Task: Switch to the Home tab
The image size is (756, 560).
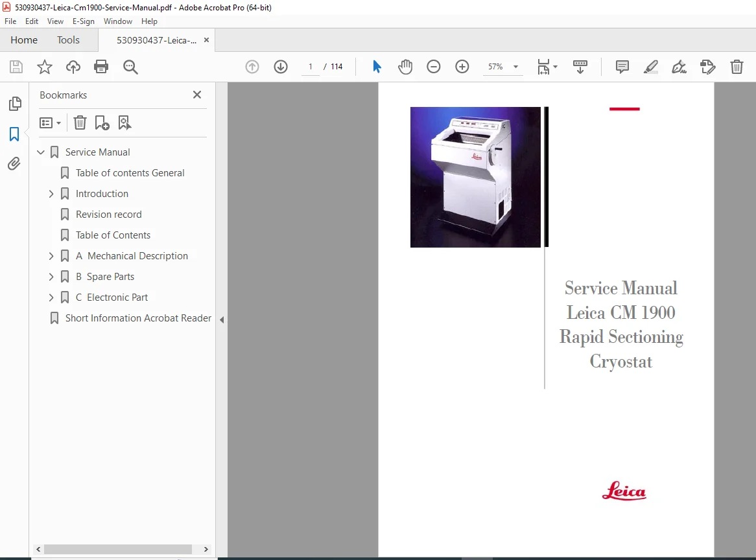Action: pos(24,40)
